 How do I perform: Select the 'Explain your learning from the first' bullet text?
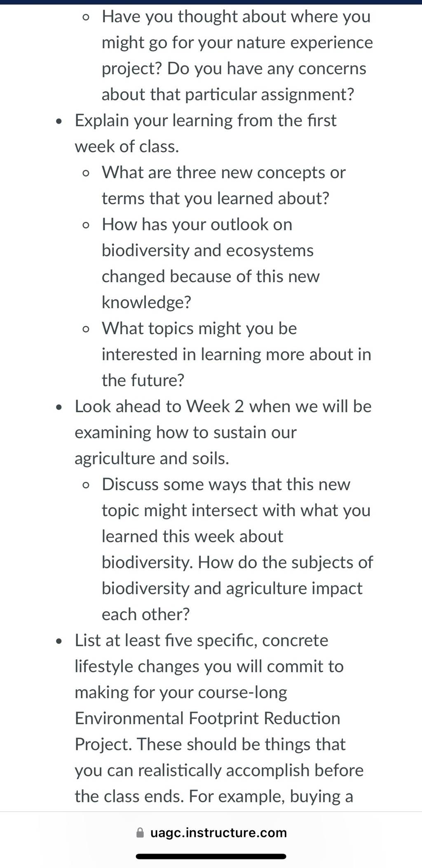[x=206, y=120]
